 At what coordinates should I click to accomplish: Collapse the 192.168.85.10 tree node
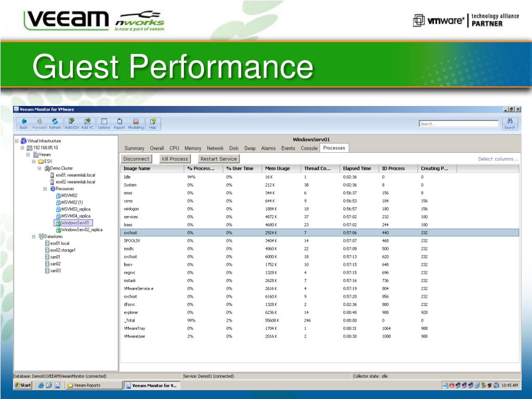[x=22, y=148]
